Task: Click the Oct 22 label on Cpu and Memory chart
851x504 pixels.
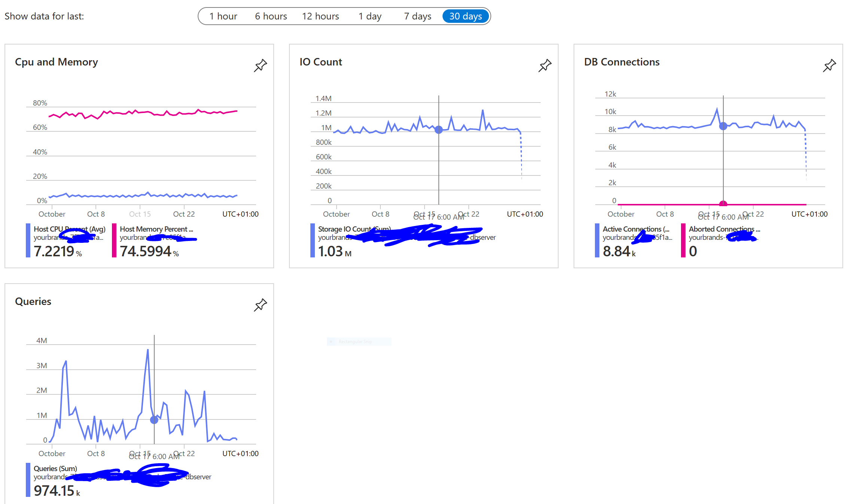Action: point(184,214)
